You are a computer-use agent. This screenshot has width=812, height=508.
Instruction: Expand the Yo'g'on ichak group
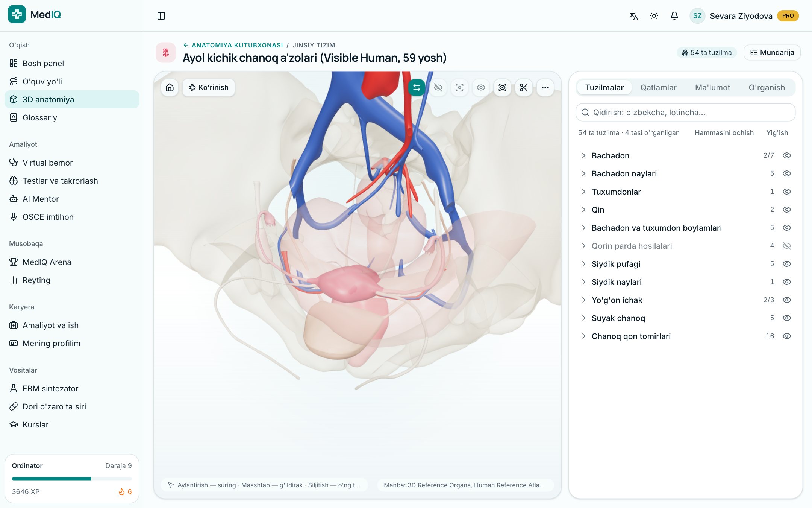tap(583, 300)
